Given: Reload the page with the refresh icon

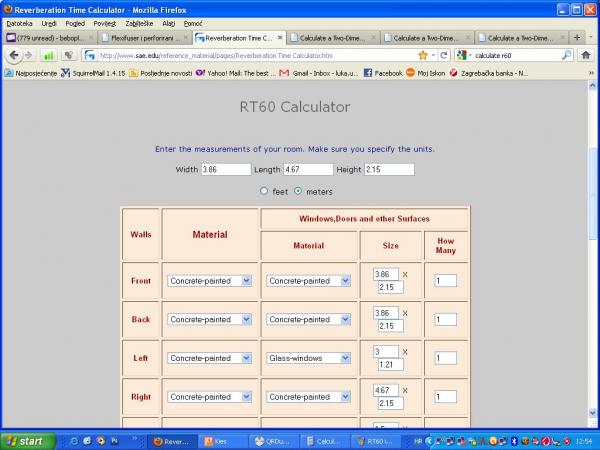Looking at the screenshot, I should point(443,55).
